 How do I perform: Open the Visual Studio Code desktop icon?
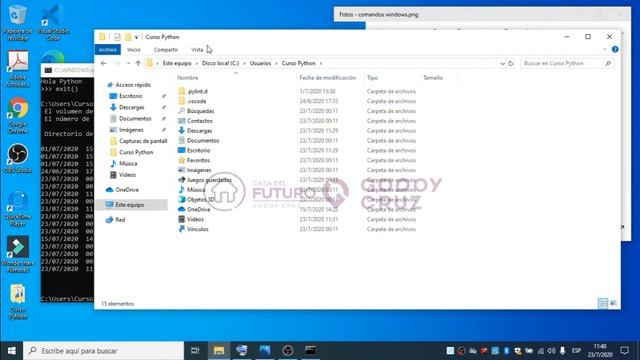click(53, 22)
